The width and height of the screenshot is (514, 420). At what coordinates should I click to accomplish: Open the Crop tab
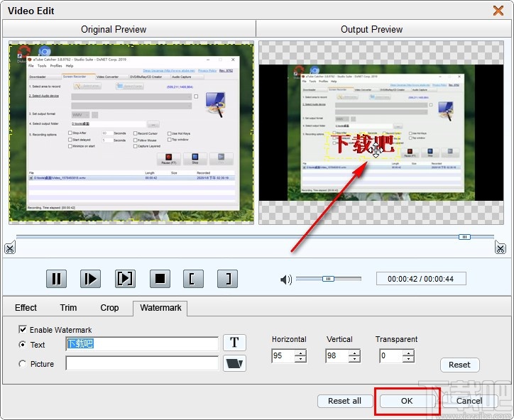109,308
